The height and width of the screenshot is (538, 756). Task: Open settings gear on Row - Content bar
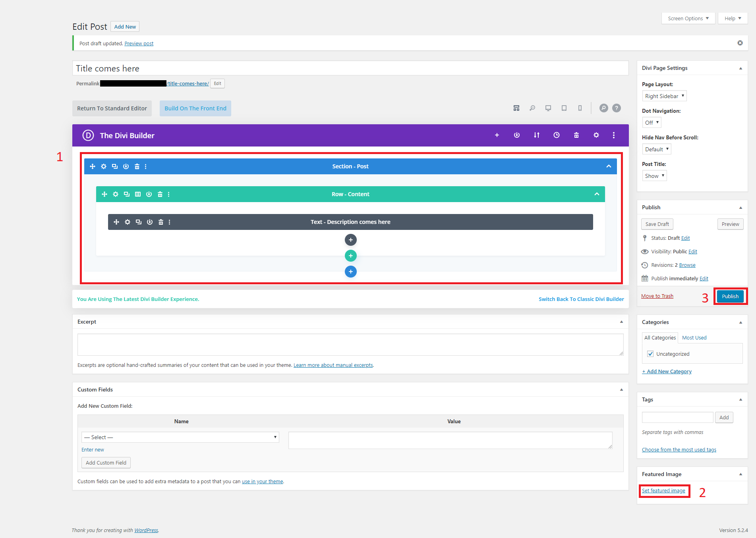116,194
